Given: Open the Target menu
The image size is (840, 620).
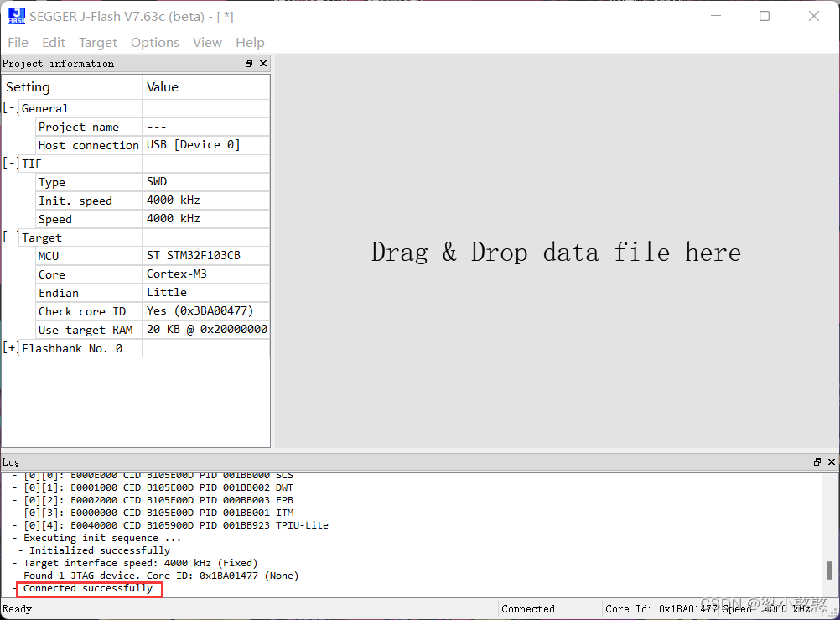Looking at the screenshot, I should [x=97, y=43].
